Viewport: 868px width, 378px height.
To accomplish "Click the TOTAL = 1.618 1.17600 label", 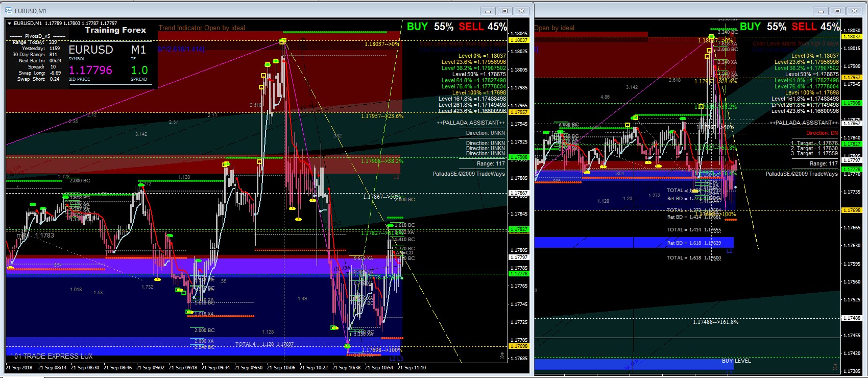I will point(694,258).
